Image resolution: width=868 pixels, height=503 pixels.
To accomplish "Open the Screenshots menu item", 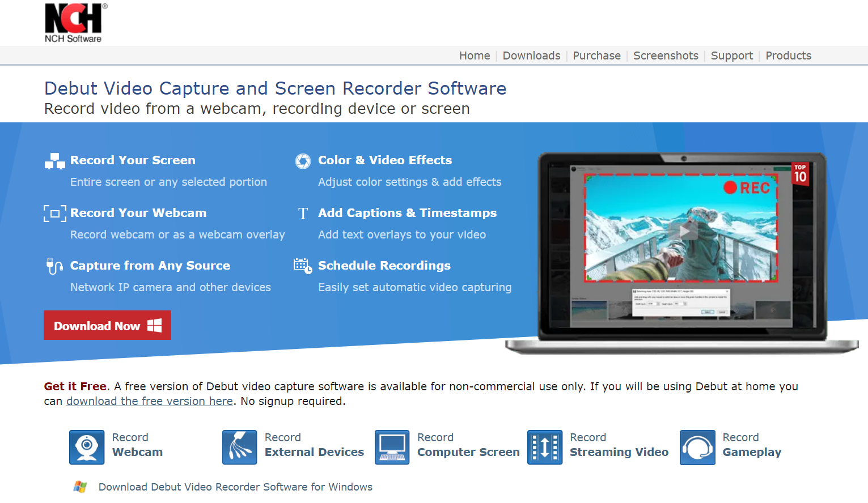I will point(666,56).
